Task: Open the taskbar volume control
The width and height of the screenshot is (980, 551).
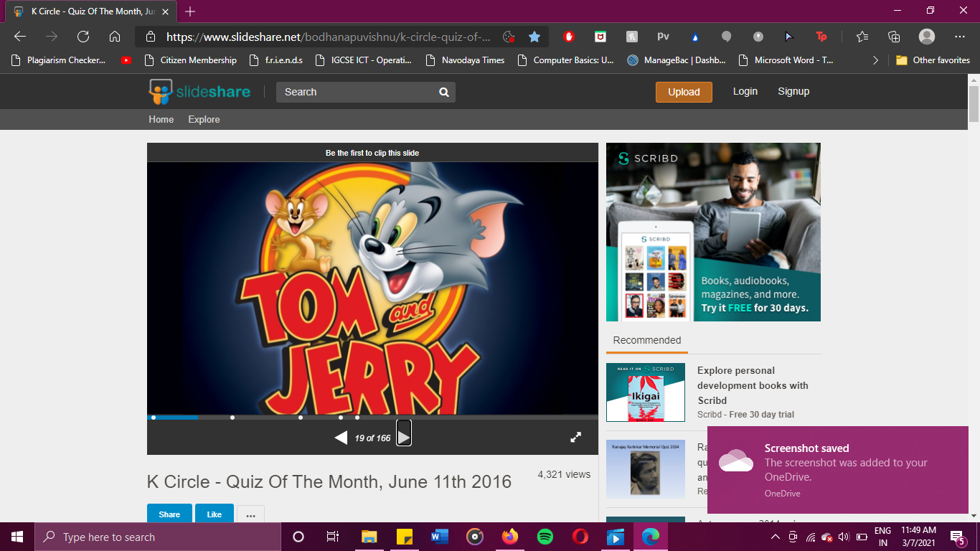Action: click(x=843, y=537)
